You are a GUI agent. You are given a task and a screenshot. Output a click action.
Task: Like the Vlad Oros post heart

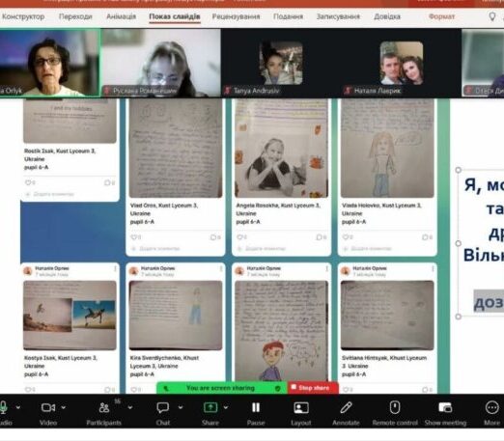[x=134, y=237]
